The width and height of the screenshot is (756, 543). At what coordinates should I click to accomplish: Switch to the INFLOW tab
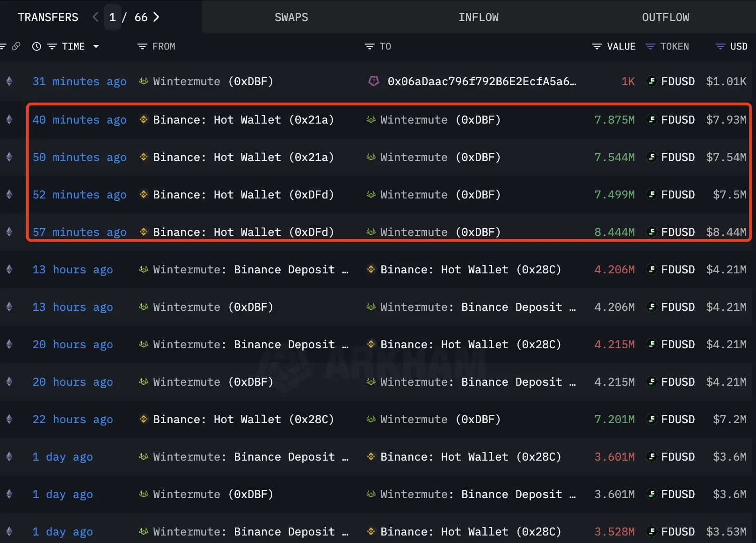click(478, 17)
